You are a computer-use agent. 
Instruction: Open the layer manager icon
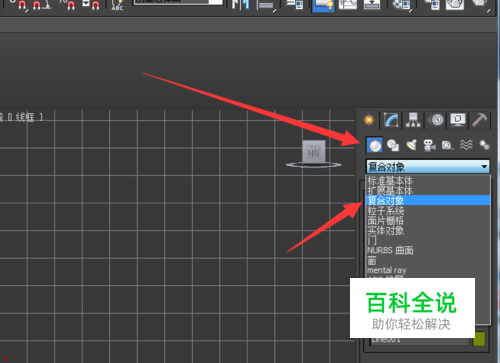click(295, 5)
